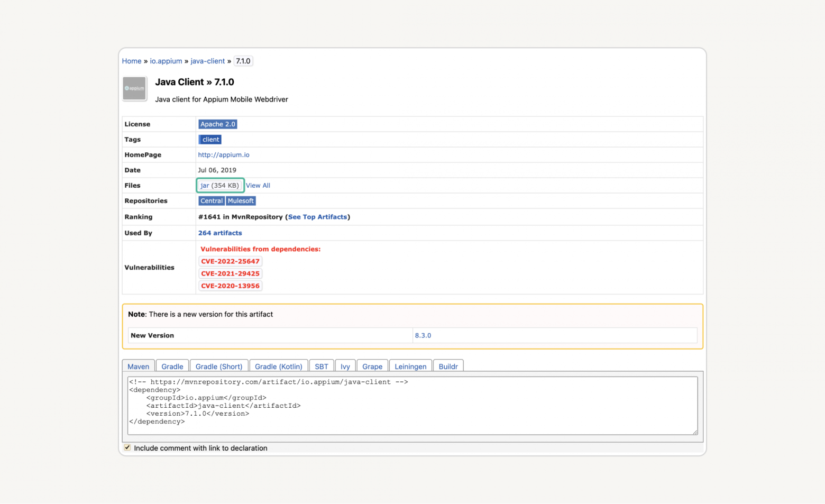Viewport: 825px width, 504px height.
Task: Switch to the Buildr tab
Action: (x=448, y=366)
